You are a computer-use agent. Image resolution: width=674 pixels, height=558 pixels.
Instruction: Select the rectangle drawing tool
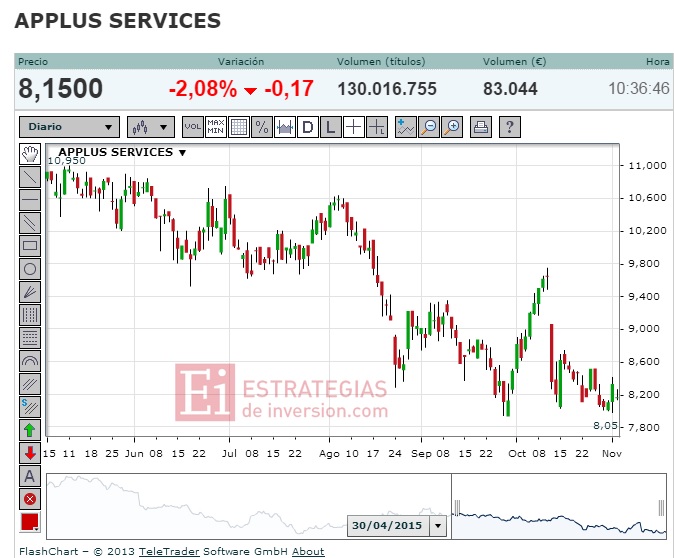click(30, 246)
